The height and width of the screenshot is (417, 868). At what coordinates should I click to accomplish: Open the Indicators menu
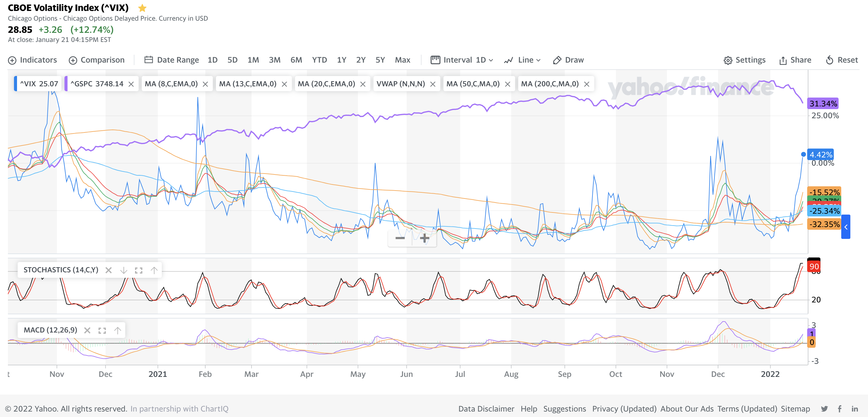pos(32,60)
